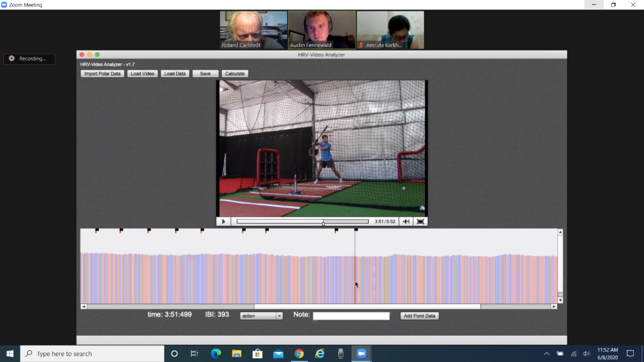The image size is (644, 362).
Task: Click the right arrow of the horizontal scrollbar
Action: point(554,307)
